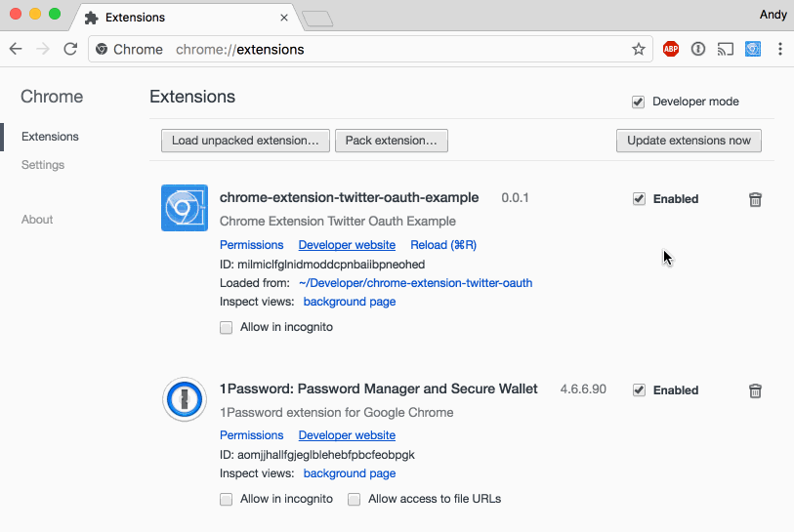Viewport: 794px width, 532px height.
Task: Click the chrome://extensions address bar
Action: (x=370, y=49)
